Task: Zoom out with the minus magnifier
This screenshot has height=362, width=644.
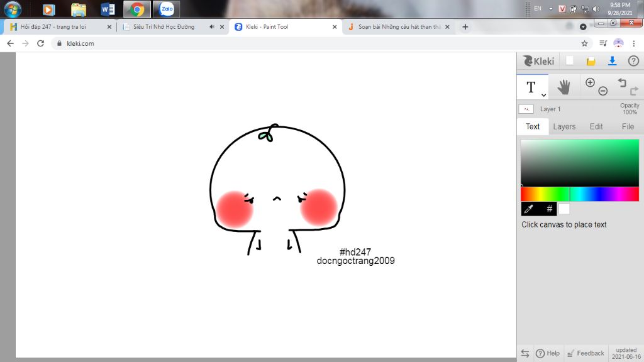Action: [603, 90]
